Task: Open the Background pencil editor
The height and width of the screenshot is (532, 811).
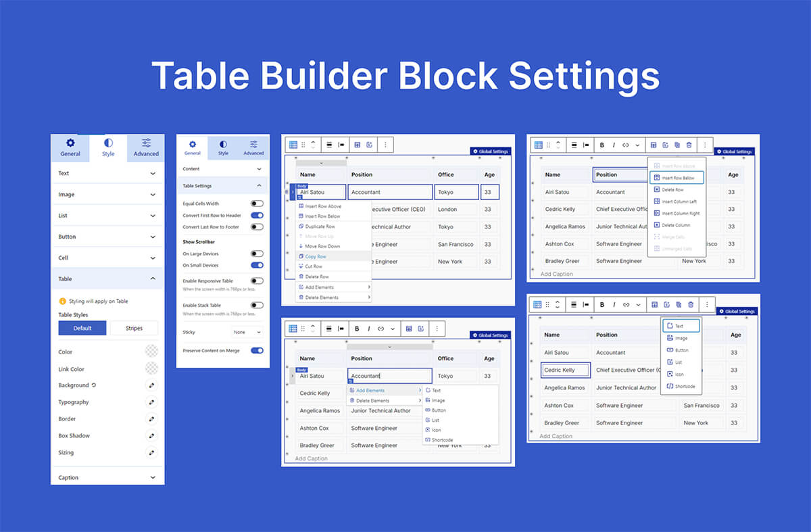Action: click(151, 385)
